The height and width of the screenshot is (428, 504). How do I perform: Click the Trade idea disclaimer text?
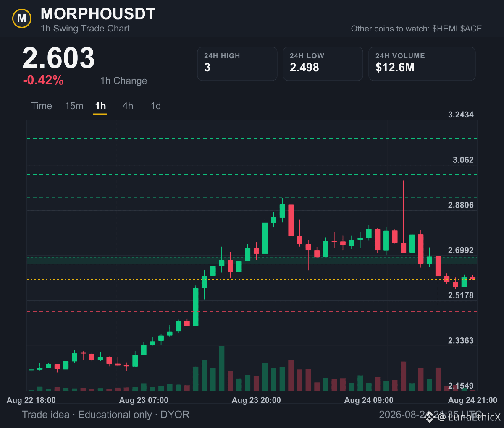tap(106, 415)
